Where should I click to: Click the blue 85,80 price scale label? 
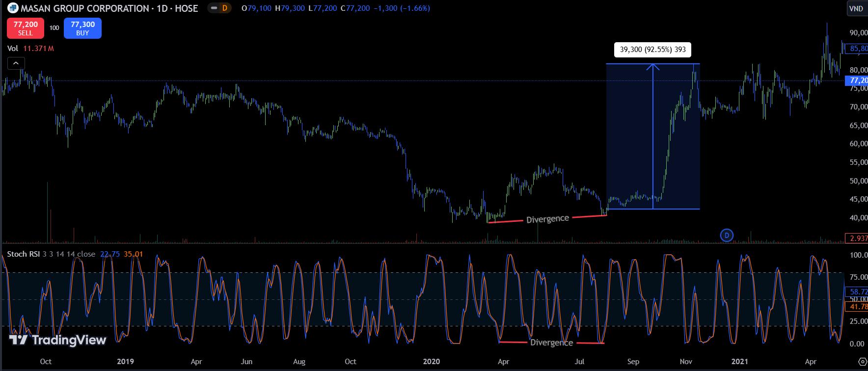[857, 49]
